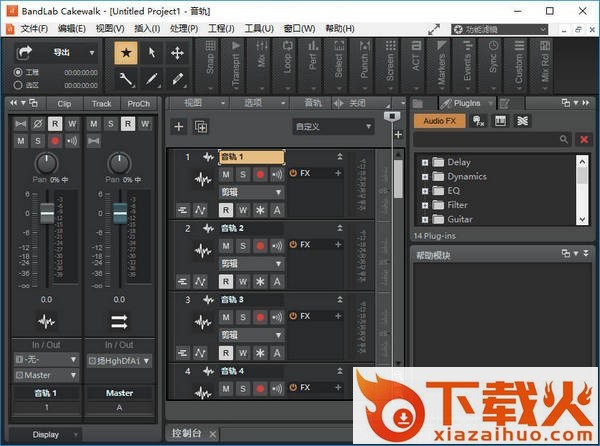The height and width of the screenshot is (446, 600).
Task: Open the 视图 track view menu
Action: pos(199,103)
